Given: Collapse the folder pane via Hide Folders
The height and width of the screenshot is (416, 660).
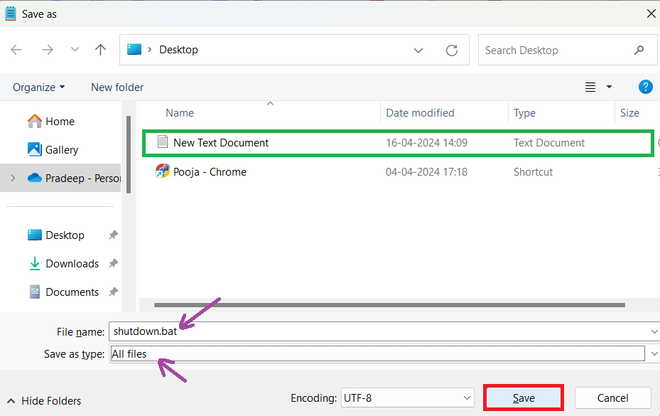Looking at the screenshot, I should click(x=44, y=401).
